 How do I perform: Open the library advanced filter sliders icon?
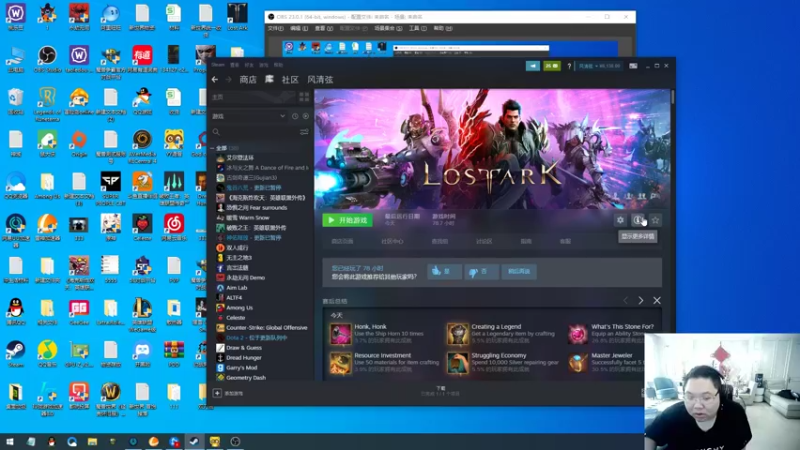pyautogui.click(x=304, y=132)
